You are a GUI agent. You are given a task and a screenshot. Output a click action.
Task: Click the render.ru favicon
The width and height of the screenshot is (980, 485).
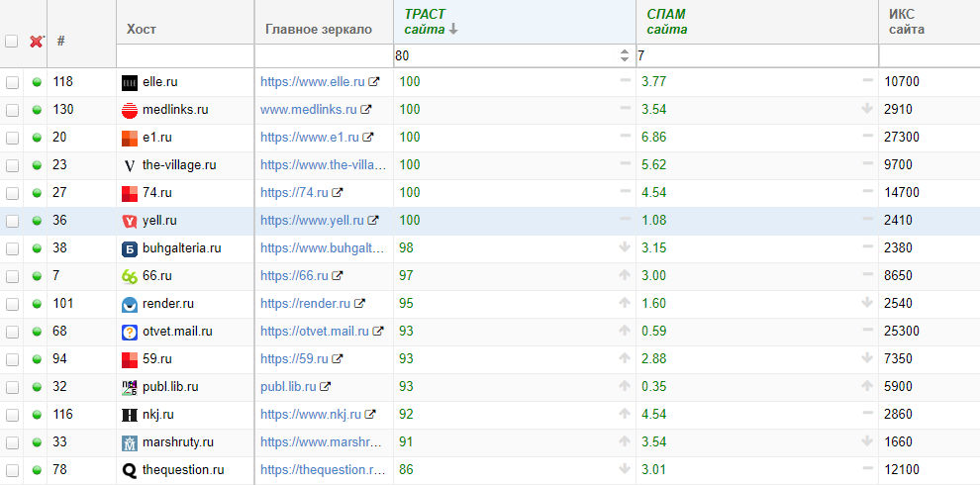(x=130, y=305)
